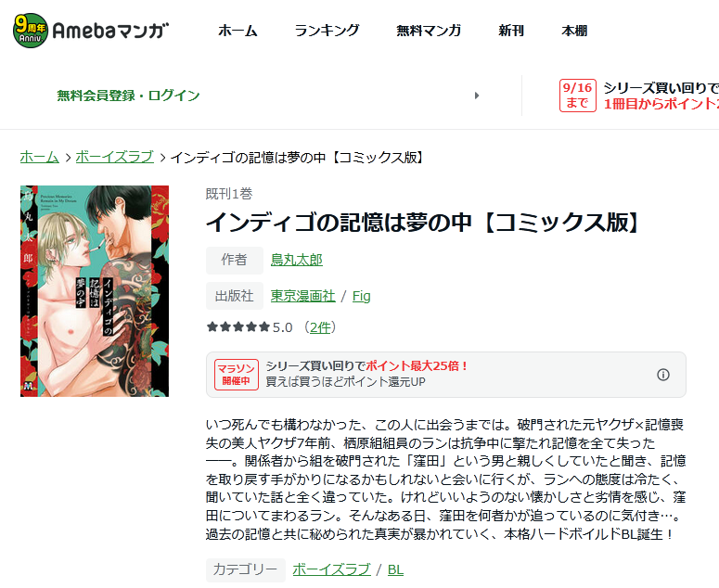Open the 新刊 menu item
Screen dimensions: 719x588
[511, 31]
